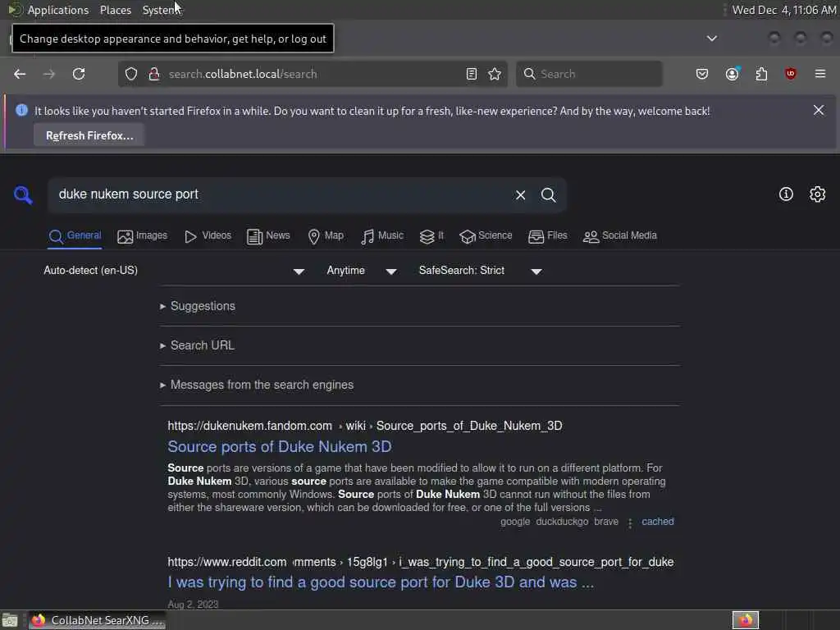Open the Applications menu

click(58, 10)
